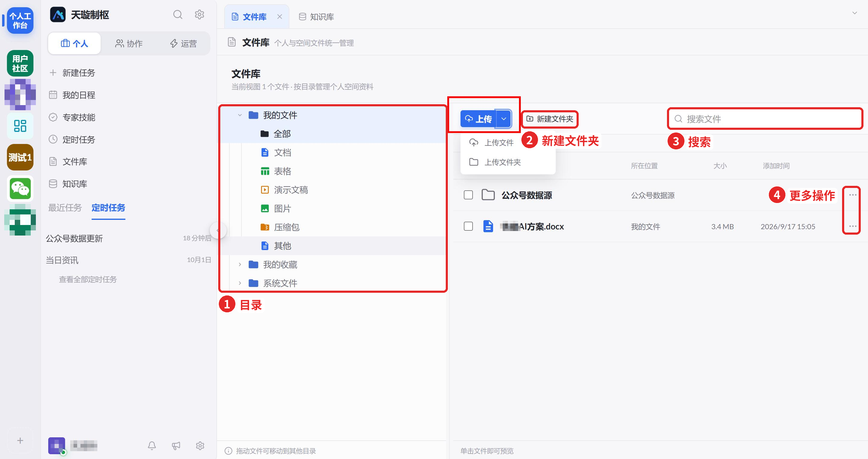Image resolution: width=868 pixels, height=459 pixels.
Task: Open the four-squares apps grid icon
Action: 20,126
